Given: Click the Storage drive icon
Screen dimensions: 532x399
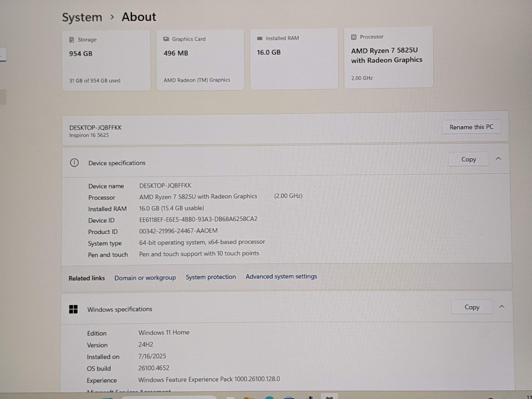Looking at the screenshot, I should point(71,40).
